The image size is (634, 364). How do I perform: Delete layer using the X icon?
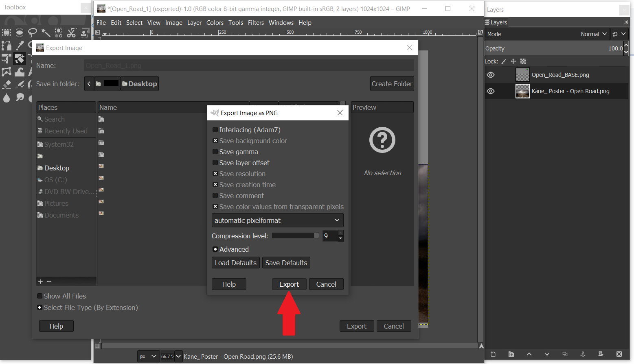click(619, 354)
